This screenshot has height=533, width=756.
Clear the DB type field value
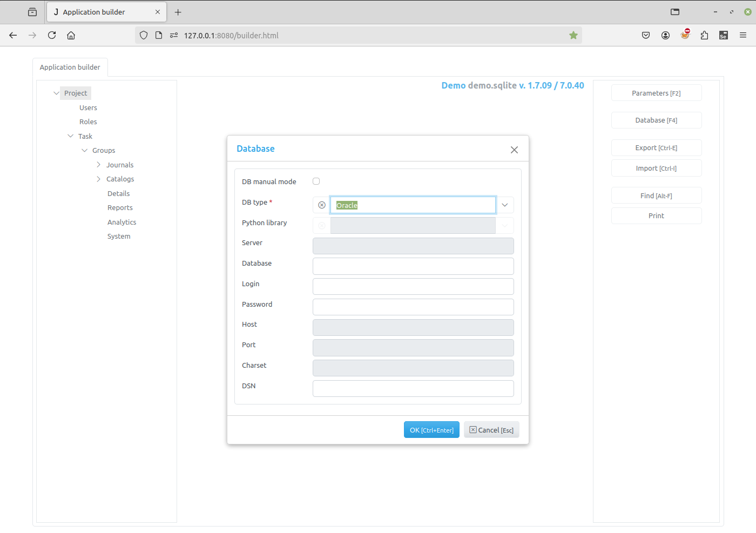coord(322,205)
